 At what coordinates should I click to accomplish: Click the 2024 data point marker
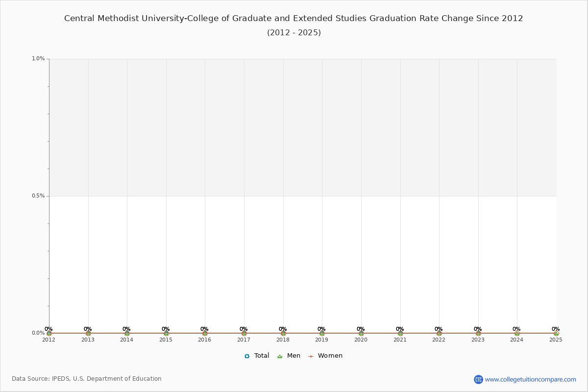click(x=517, y=333)
